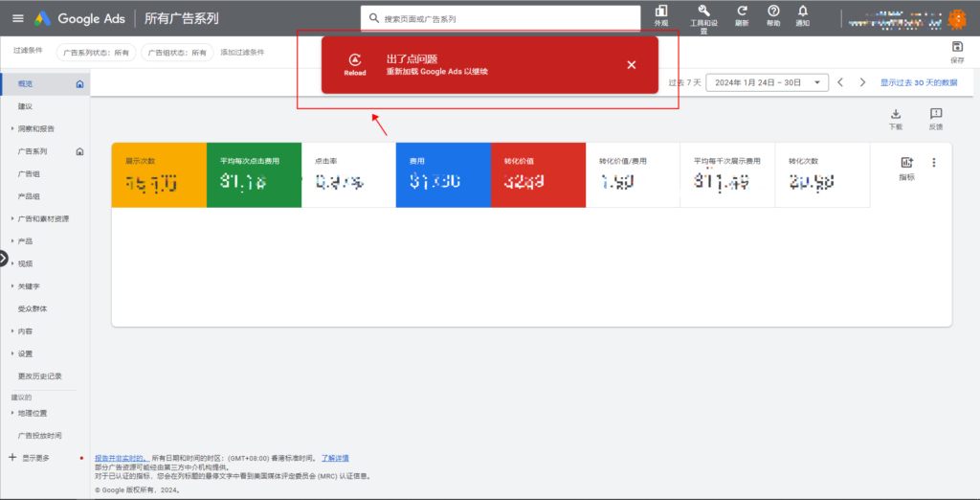Dismiss the red error banner

[631, 65]
